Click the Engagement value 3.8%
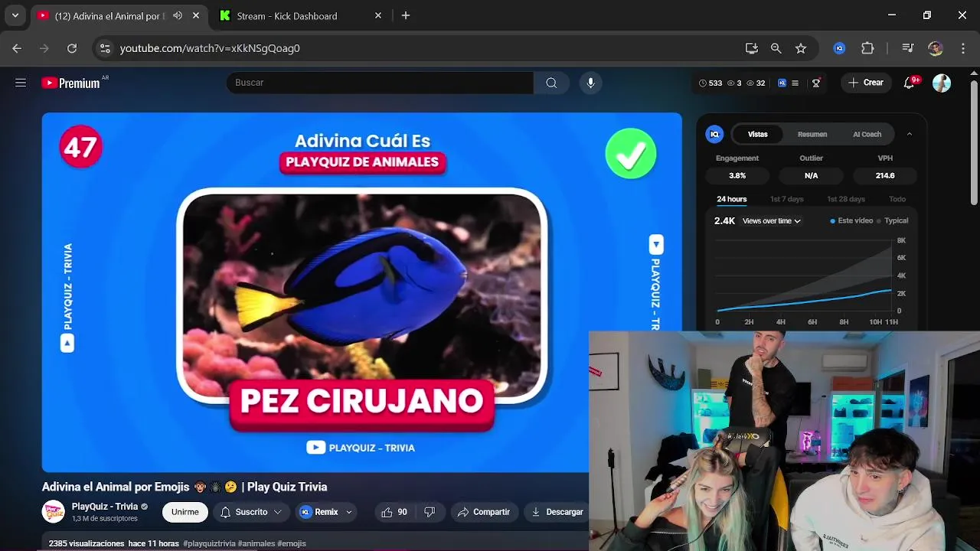Viewport: 980px width, 551px height. click(x=737, y=175)
